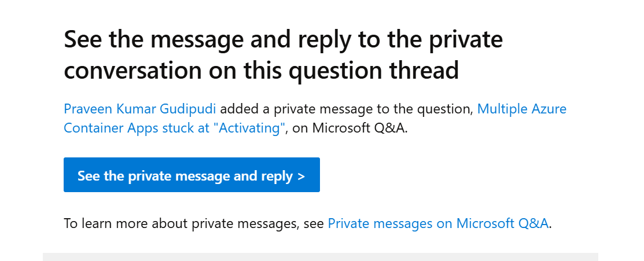Click the word 'reply' inside the blue button
Image resolution: width=644 pixels, height=261 pixels.
pos(277,177)
